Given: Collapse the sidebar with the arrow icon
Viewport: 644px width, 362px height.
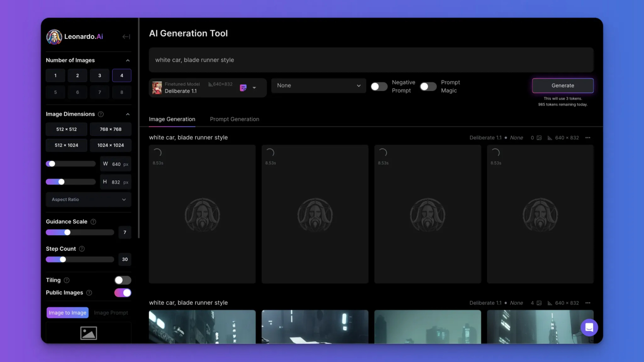Looking at the screenshot, I should pyautogui.click(x=126, y=37).
